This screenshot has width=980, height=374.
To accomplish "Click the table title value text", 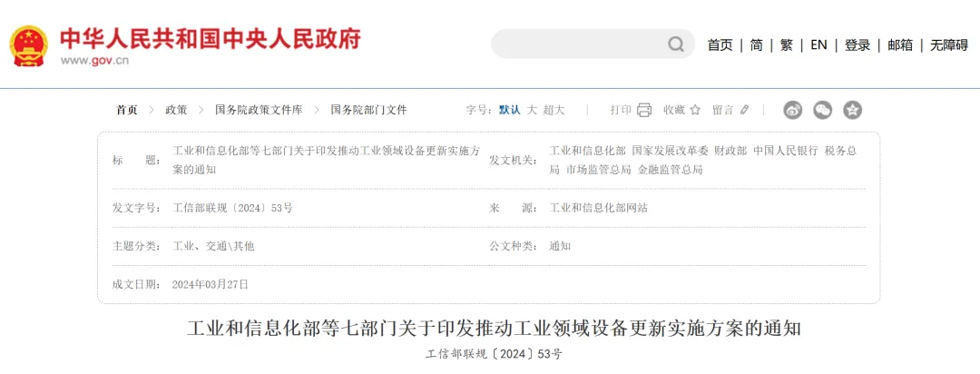I will point(327,160).
